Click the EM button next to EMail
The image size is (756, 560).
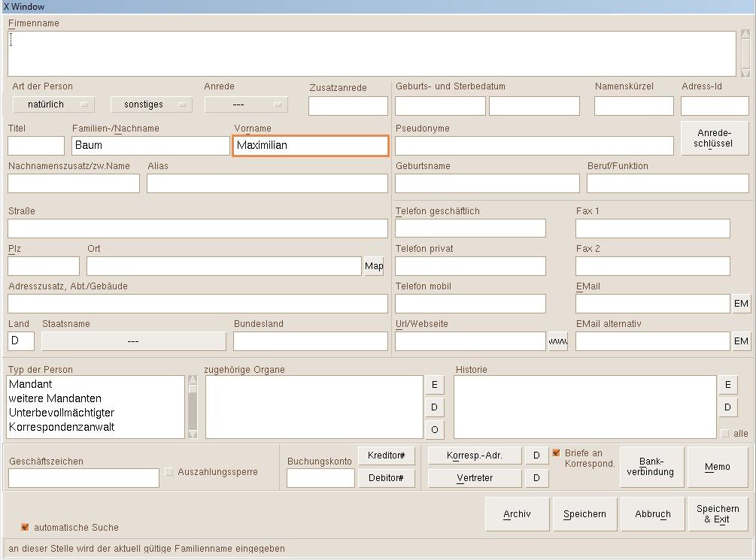point(741,304)
